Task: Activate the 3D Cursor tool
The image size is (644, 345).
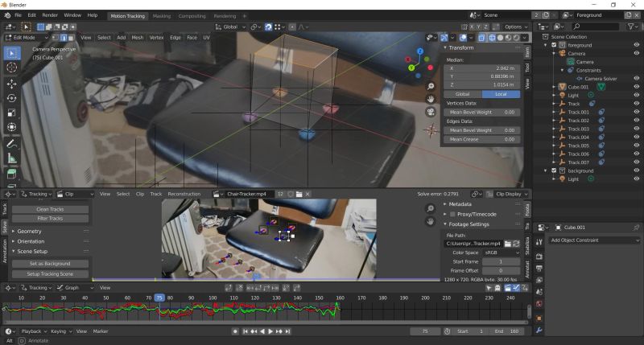Action: click(x=12, y=68)
